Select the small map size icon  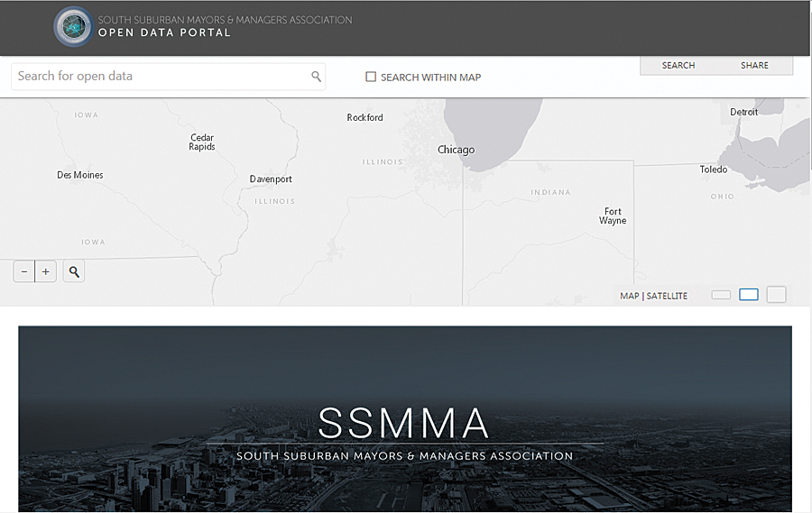721,295
